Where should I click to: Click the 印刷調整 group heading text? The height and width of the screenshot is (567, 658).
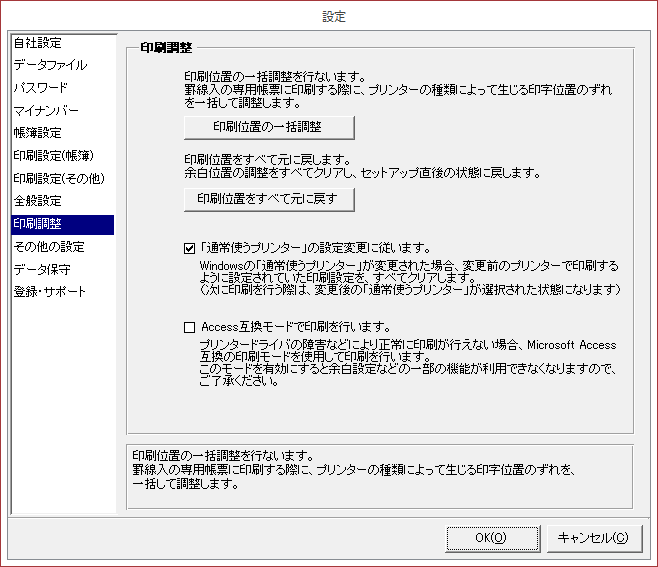tap(166, 48)
